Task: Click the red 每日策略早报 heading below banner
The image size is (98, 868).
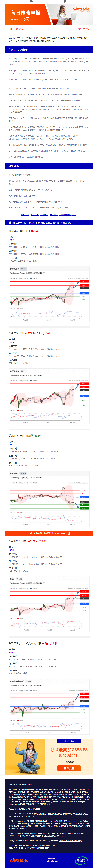Action: coord(16,29)
